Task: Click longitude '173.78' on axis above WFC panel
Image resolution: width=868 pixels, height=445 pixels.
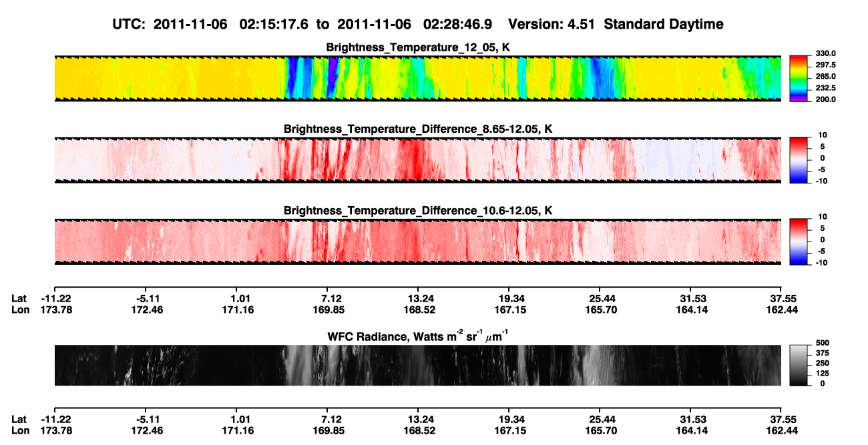Action: tap(55, 310)
